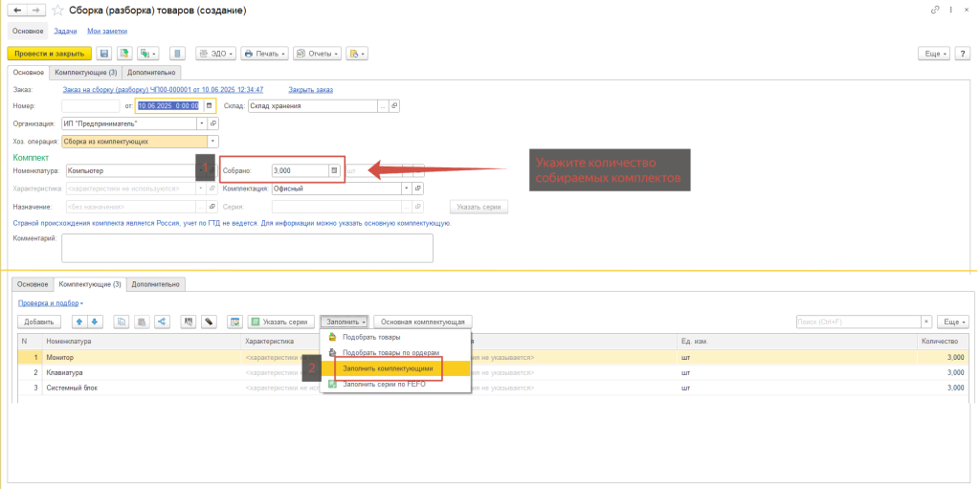The height and width of the screenshot is (489, 980).
Task: Open the Отчеты dropdown menu
Action: tap(317, 54)
